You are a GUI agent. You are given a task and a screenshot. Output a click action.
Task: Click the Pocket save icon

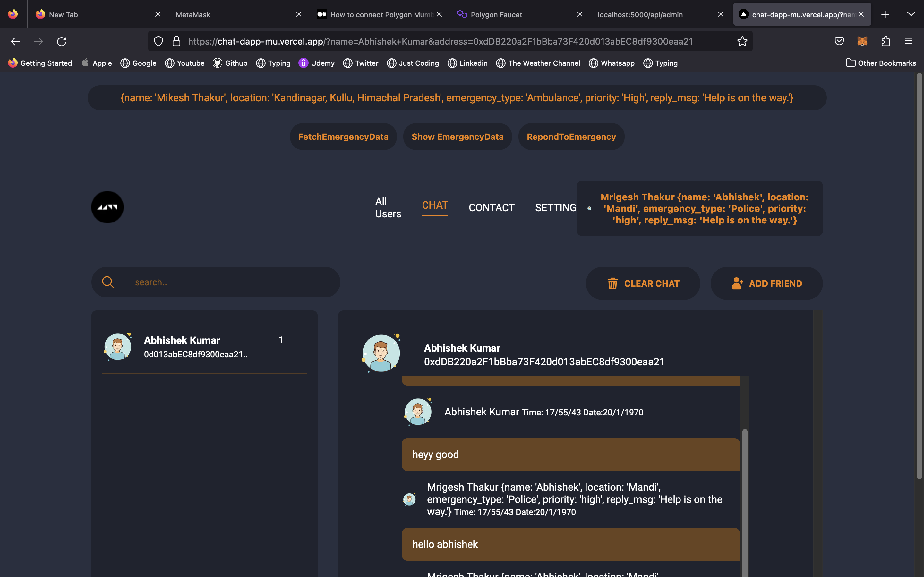point(839,41)
